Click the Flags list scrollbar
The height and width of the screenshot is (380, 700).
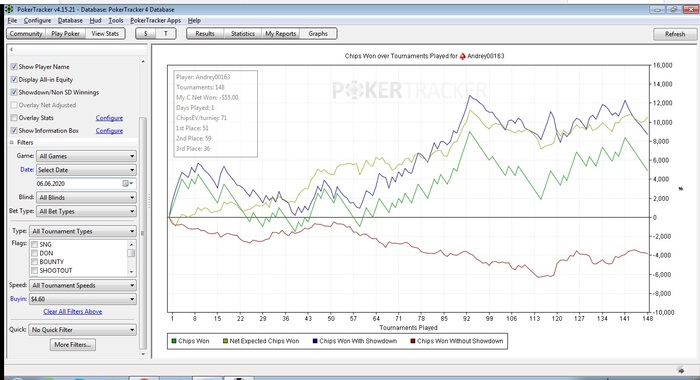(131, 258)
